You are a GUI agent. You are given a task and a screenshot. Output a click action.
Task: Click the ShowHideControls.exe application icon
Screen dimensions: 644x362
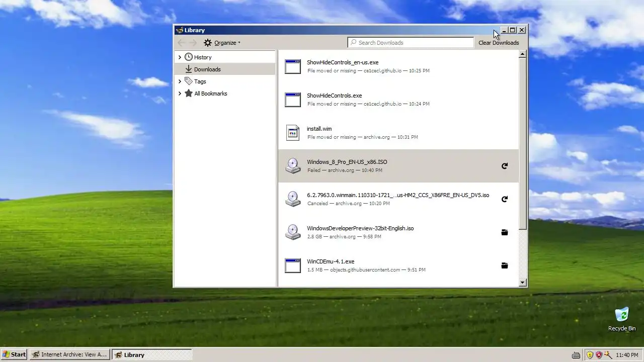pyautogui.click(x=293, y=100)
